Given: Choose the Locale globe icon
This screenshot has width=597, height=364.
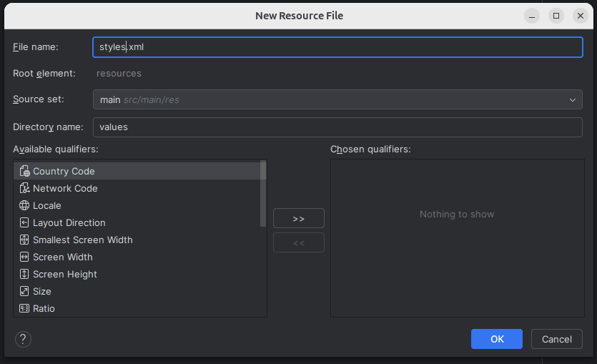Looking at the screenshot, I should pos(24,205).
